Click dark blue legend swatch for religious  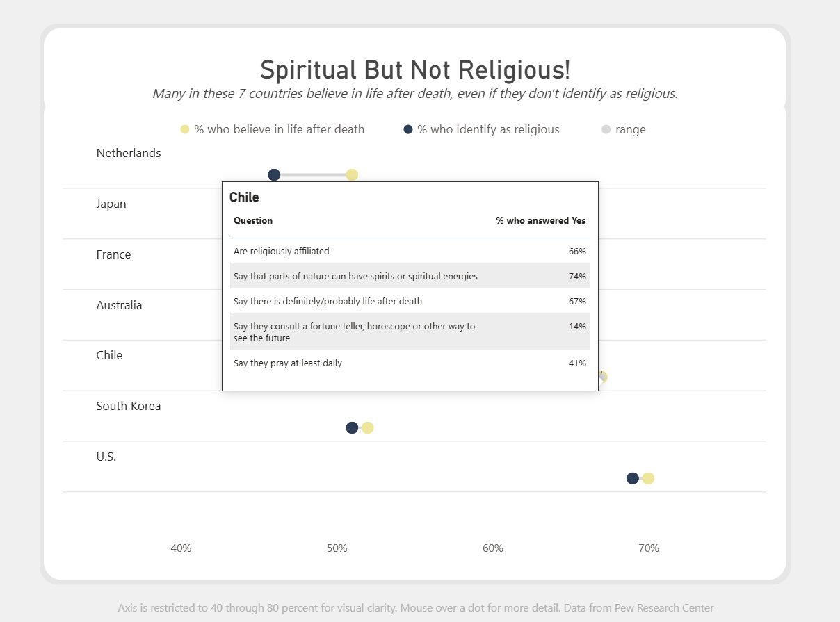pos(408,129)
